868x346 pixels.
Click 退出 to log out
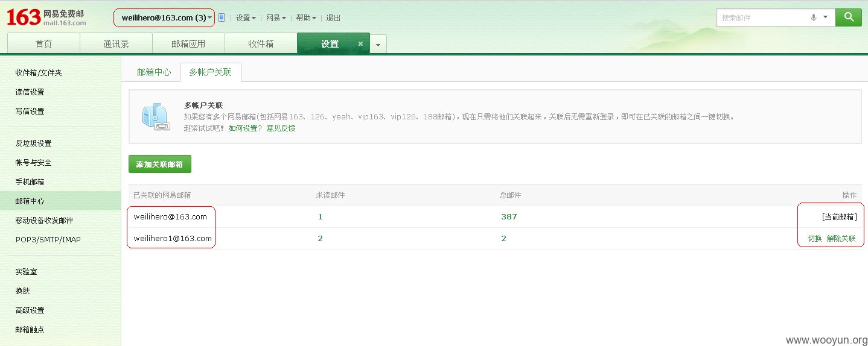coord(333,18)
